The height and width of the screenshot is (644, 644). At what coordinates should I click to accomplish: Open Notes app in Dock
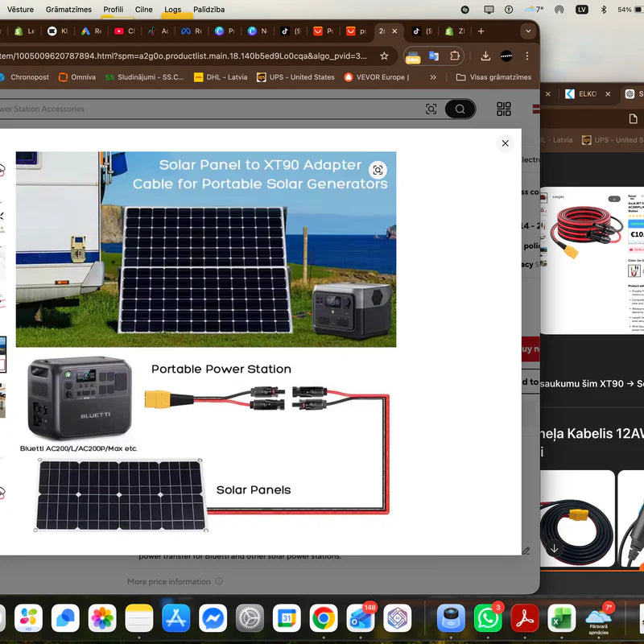point(139,617)
